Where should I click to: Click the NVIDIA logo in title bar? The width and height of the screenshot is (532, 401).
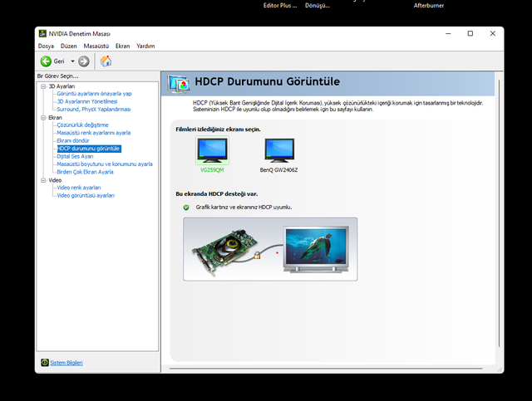click(x=43, y=33)
